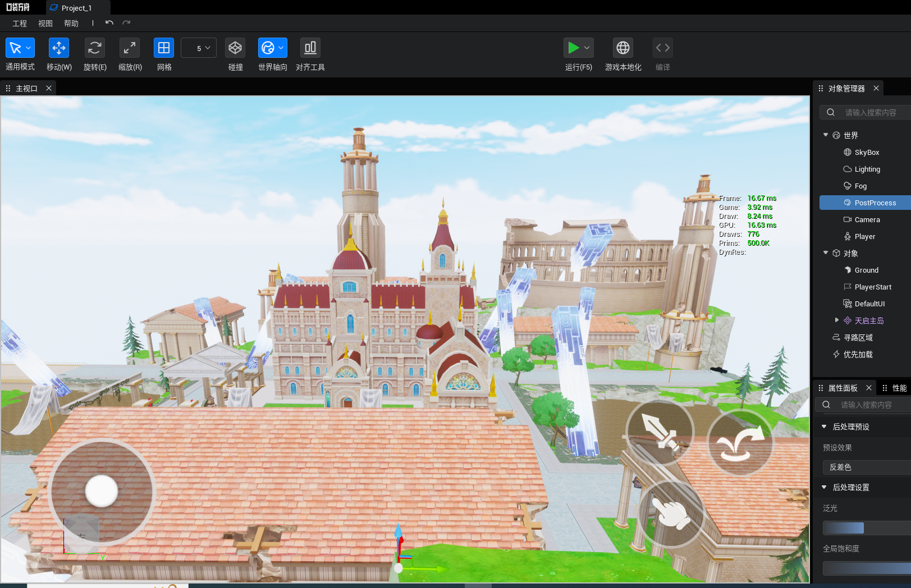Click the blue Z-axis gizmo arrow

coord(399,532)
